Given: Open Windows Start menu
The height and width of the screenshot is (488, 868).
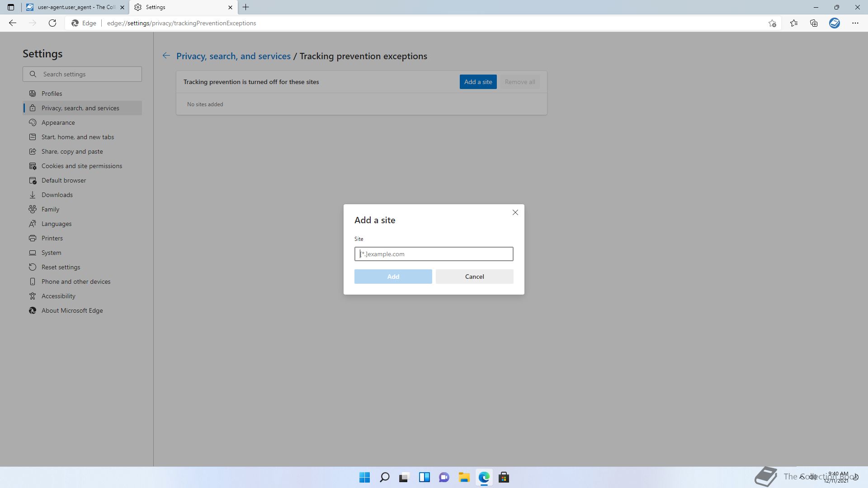Looking at the screenshot, I should point(364,477).
